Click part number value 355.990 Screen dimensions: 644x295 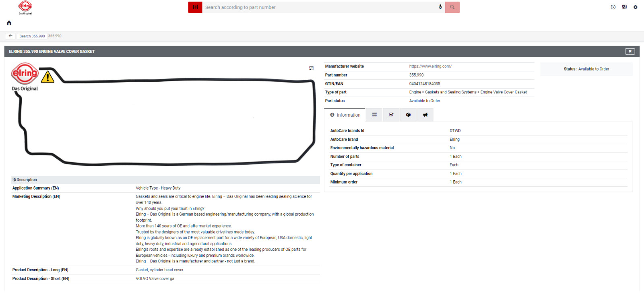point(416,75)
